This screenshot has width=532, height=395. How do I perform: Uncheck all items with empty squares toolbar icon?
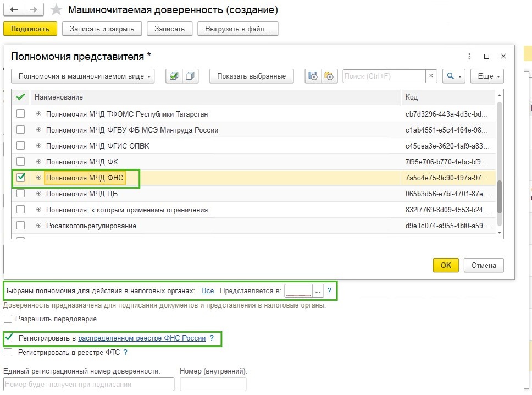click(190, 76)
